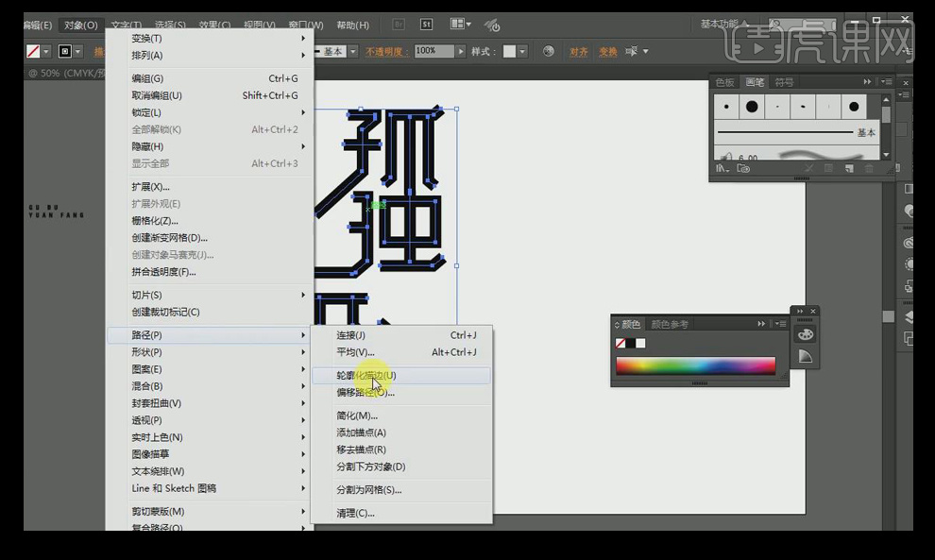Screen dimensions: 935x560
Task: Open the brushes panel flyout menu
Action: coord(887,82)
